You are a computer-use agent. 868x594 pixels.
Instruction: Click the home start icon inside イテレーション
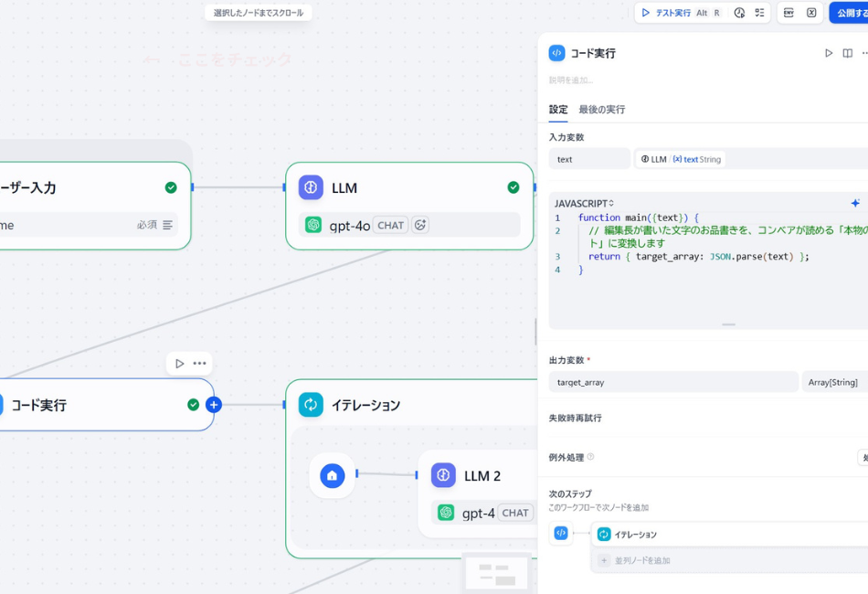[333, 475]
